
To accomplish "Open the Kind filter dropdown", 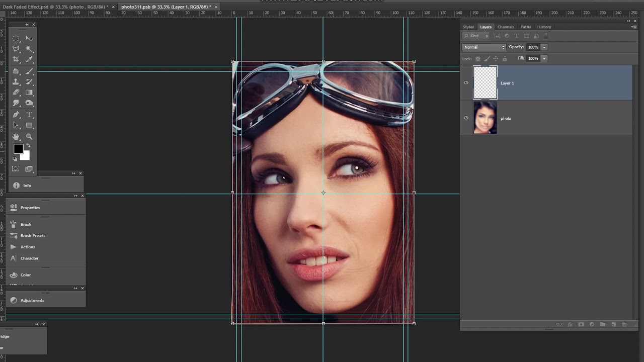I will click(x=476, y=36).
